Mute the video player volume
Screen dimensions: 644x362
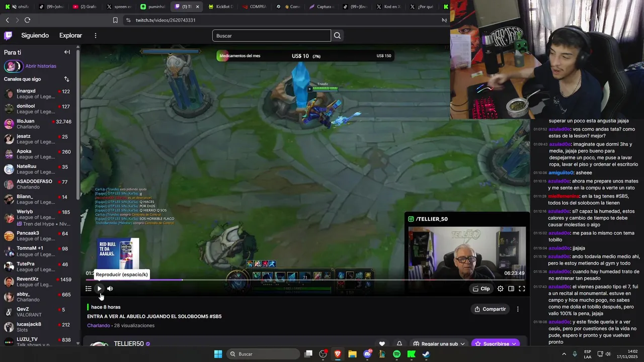click(x=110, y=289)
